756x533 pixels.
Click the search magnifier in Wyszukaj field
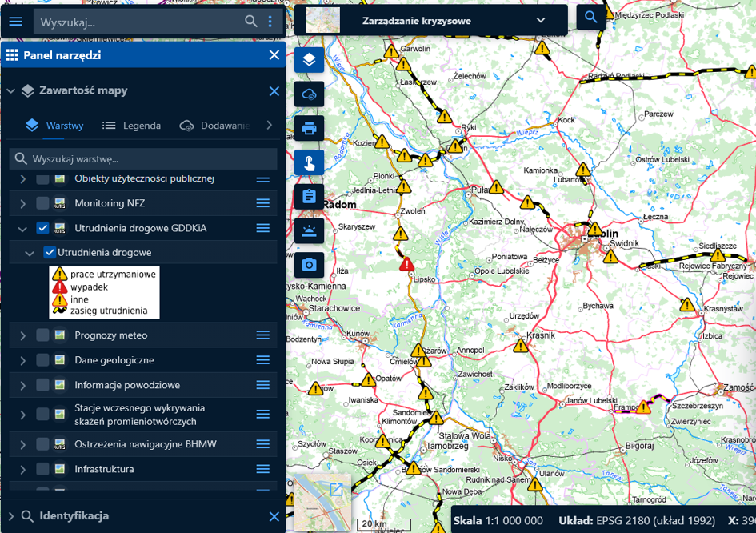click(x=250, y=22)
